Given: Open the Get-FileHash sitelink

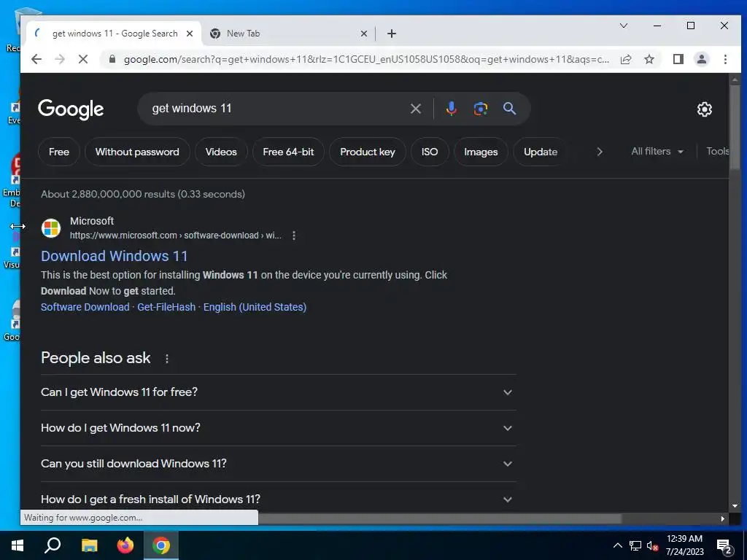Looking at the screenshot, I should [166, 307].
